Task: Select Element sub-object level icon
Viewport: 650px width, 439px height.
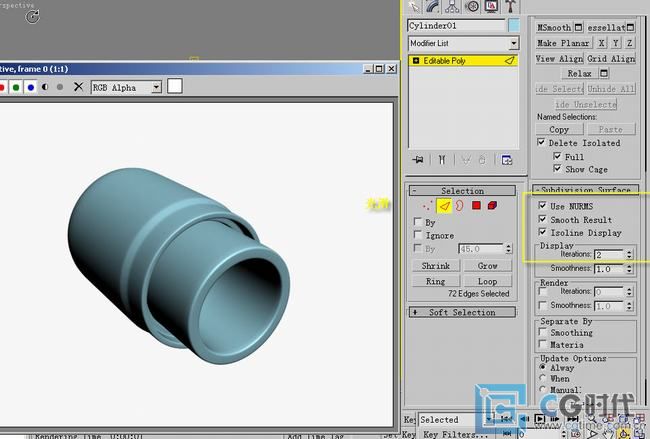Action: click(x=492, y=205)
